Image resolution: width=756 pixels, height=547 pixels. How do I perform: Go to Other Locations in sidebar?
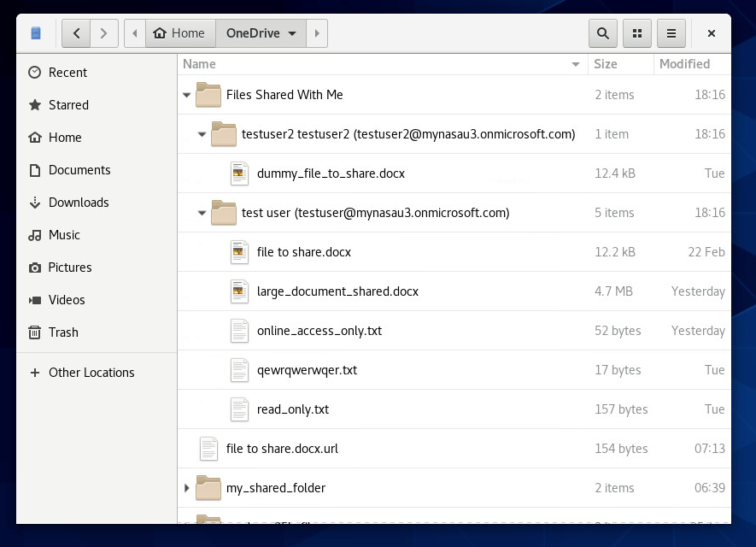coord(91,373)
